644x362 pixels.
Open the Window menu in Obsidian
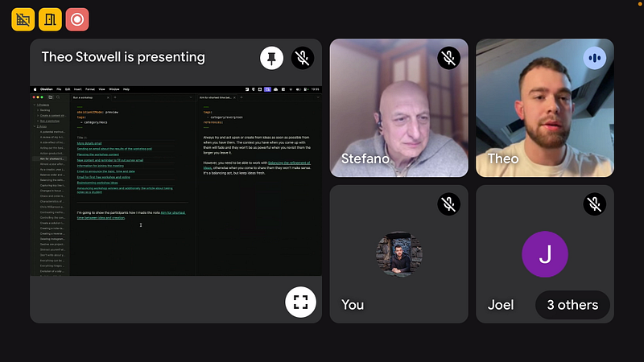coord(114,89)
